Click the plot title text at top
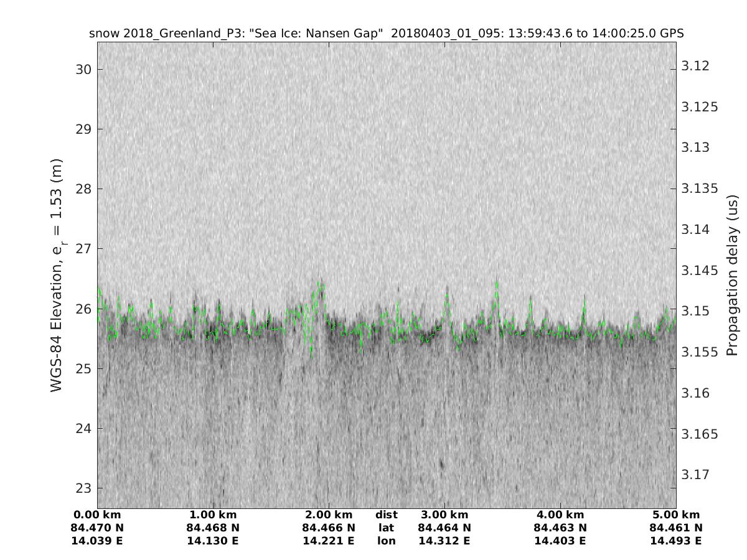Screen dimensions: 747x560 click(386, 34)
